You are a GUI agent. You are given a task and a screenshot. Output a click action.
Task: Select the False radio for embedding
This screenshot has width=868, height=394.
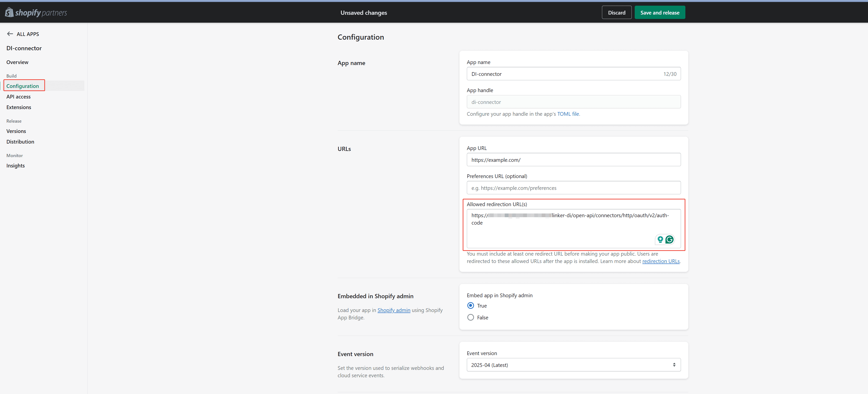pos(470,317)
